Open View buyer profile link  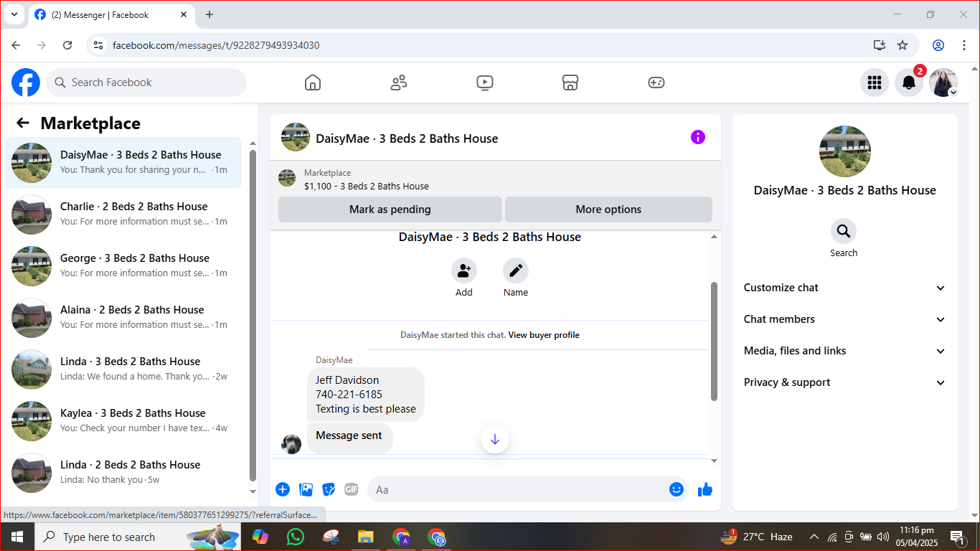544,335
